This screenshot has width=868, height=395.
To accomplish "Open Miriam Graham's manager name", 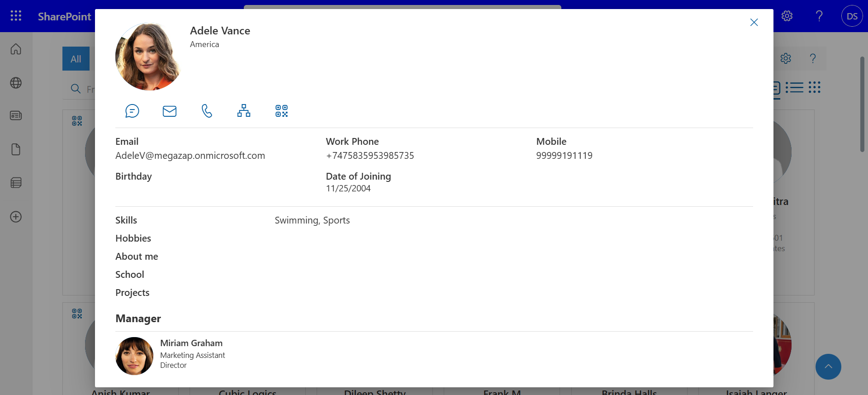I will (191, 343).
